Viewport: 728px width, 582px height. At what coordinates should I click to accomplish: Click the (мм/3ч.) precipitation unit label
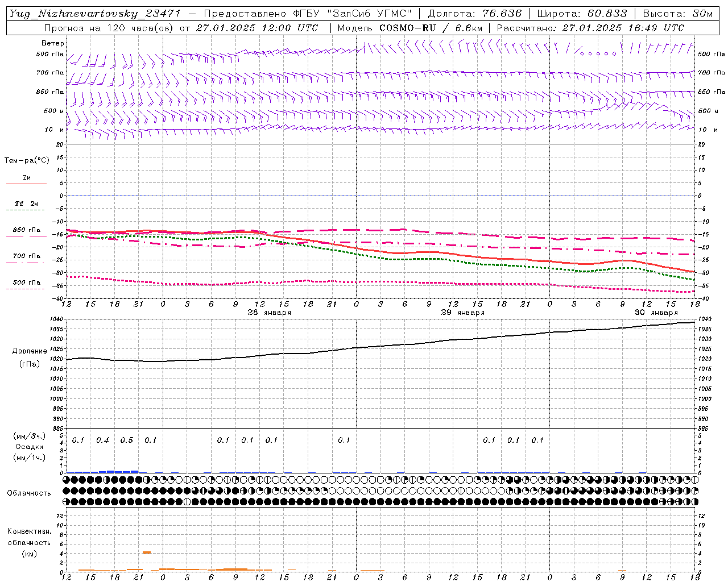(x=30, y=436)
